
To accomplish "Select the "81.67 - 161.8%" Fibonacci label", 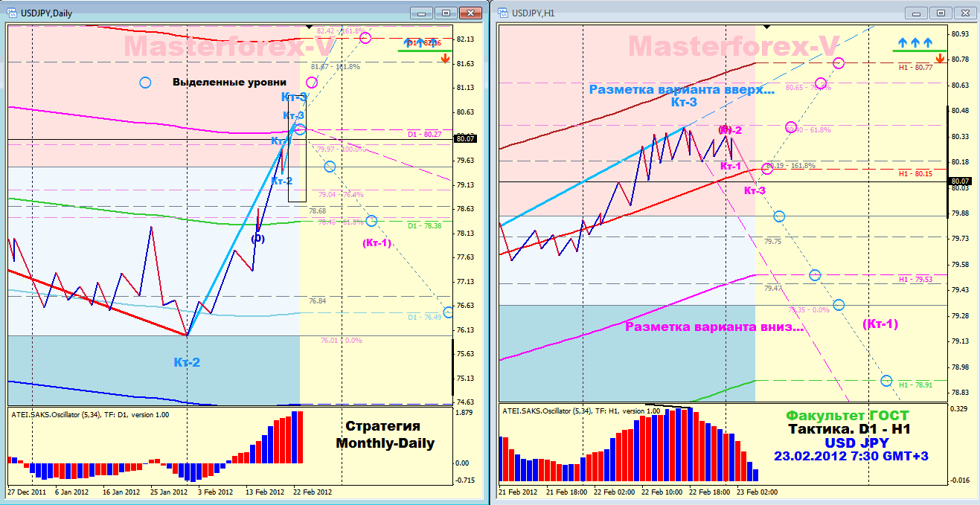I will click(x=336, y=67).
